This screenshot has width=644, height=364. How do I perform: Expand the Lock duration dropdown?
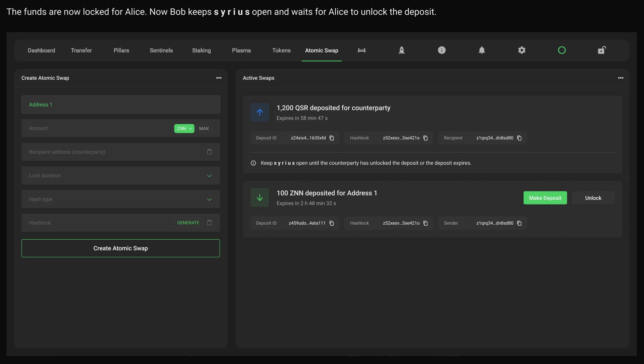(x=209, y=176)
